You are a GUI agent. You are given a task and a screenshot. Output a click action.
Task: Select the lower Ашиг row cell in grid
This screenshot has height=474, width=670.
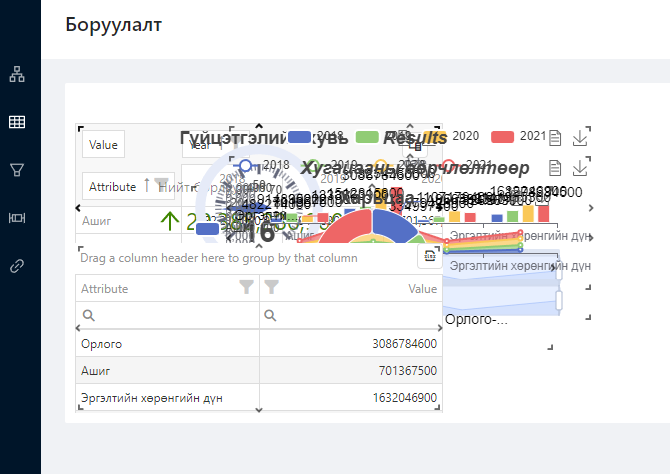[168, 371]
